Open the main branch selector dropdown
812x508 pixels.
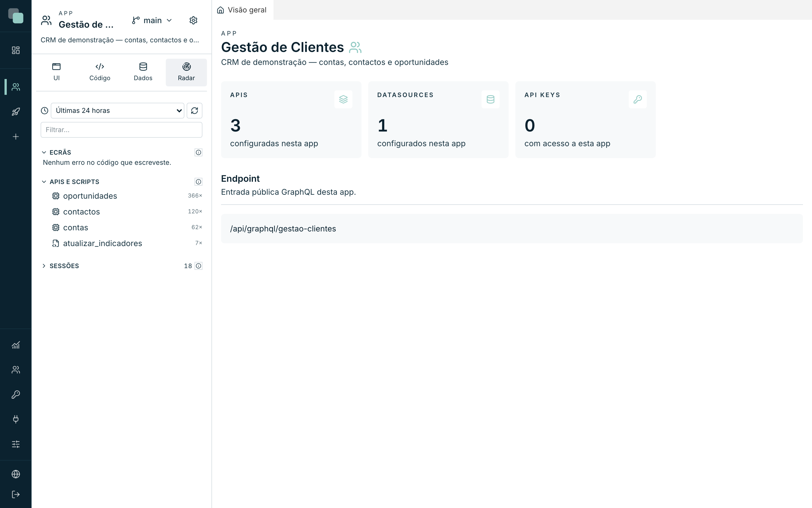click(x=152, y=21)
